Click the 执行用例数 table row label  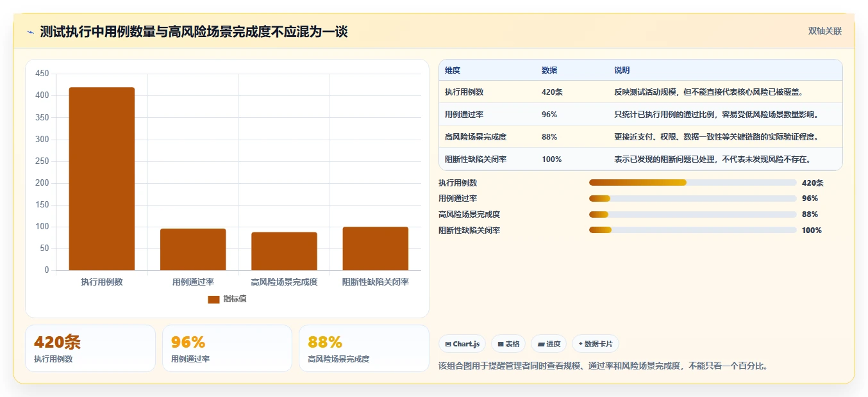pyautogui.click(x=464, y=92)
